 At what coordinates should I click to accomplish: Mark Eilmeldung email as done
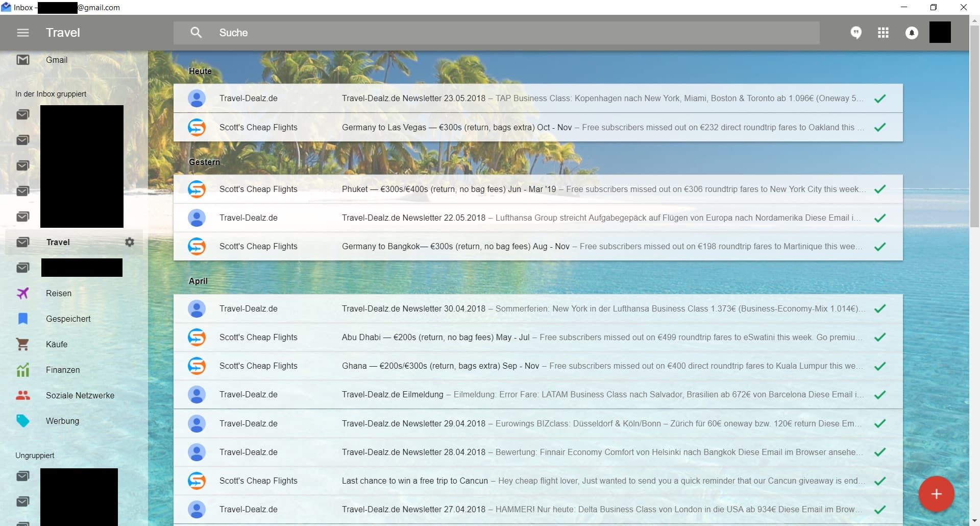coord(880,395)
